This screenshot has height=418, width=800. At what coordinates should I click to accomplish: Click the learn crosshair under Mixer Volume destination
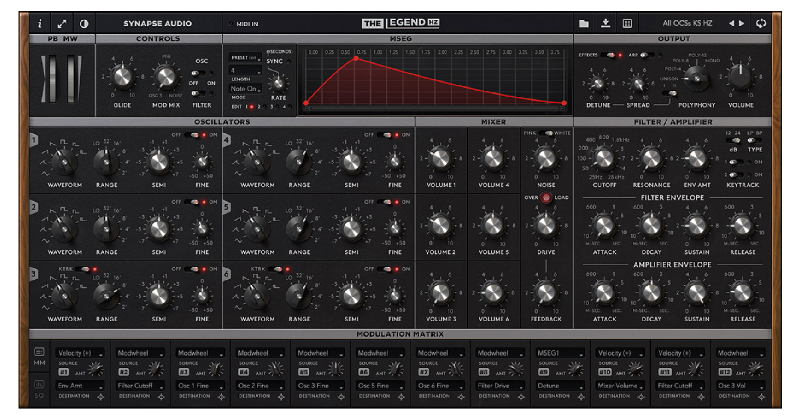point(641,397)
